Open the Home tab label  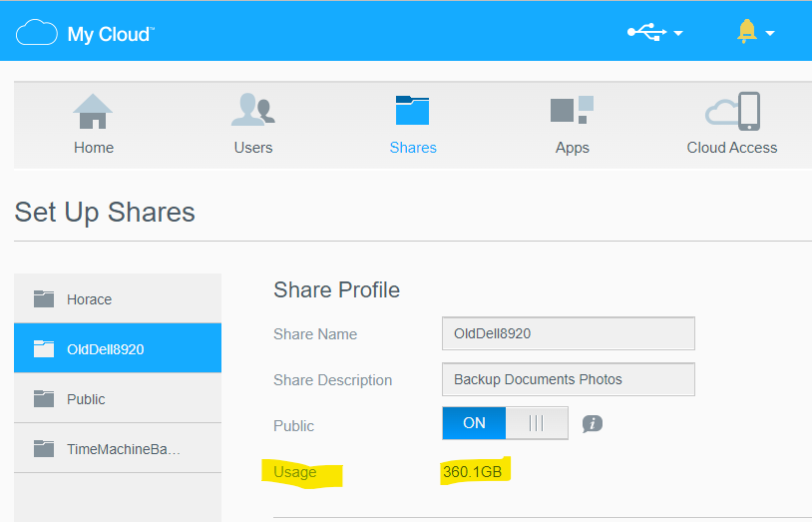94,148
